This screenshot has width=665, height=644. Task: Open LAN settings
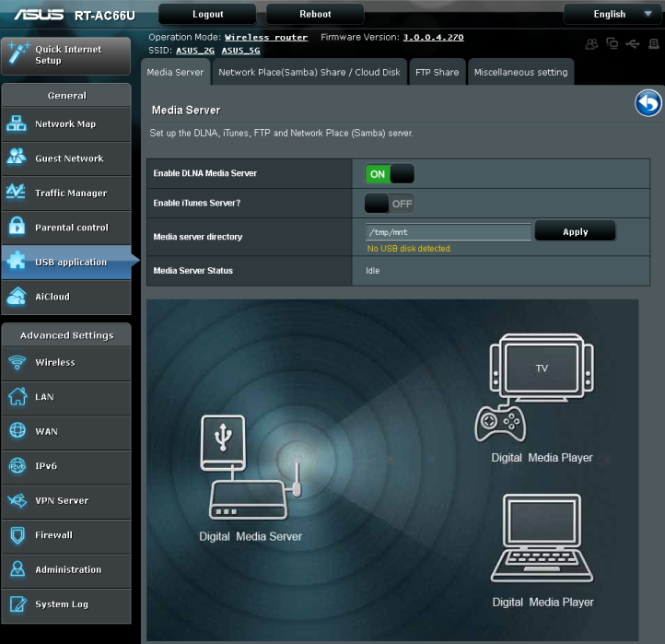[66, 397]
